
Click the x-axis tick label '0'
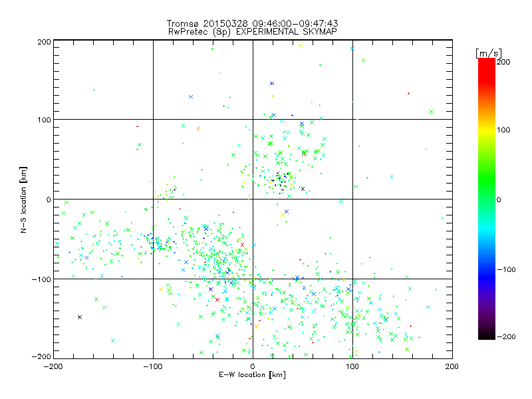253,366
